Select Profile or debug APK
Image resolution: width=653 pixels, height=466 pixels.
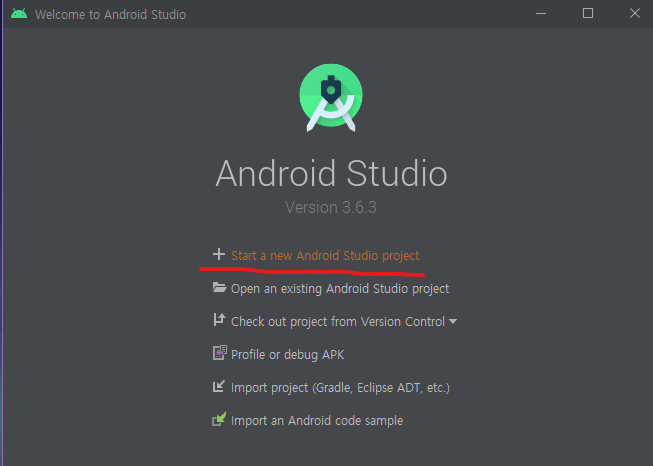287,355
